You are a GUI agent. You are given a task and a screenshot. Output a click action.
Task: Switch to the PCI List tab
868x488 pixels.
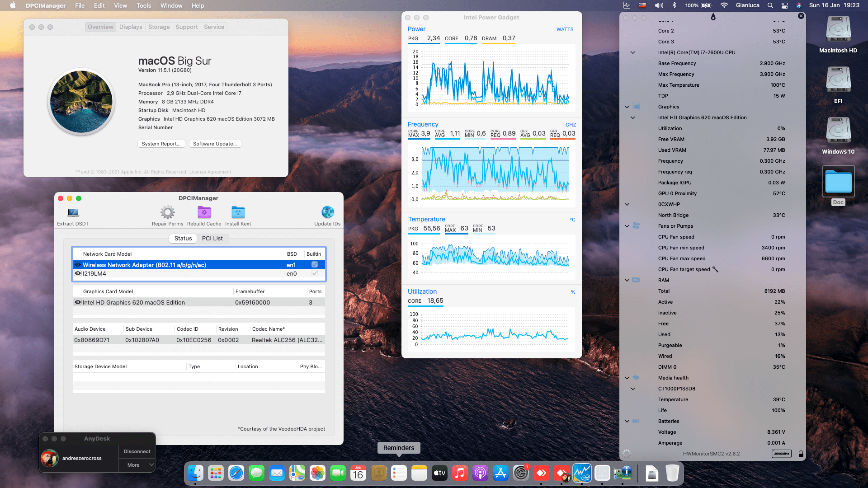[212, 238]
